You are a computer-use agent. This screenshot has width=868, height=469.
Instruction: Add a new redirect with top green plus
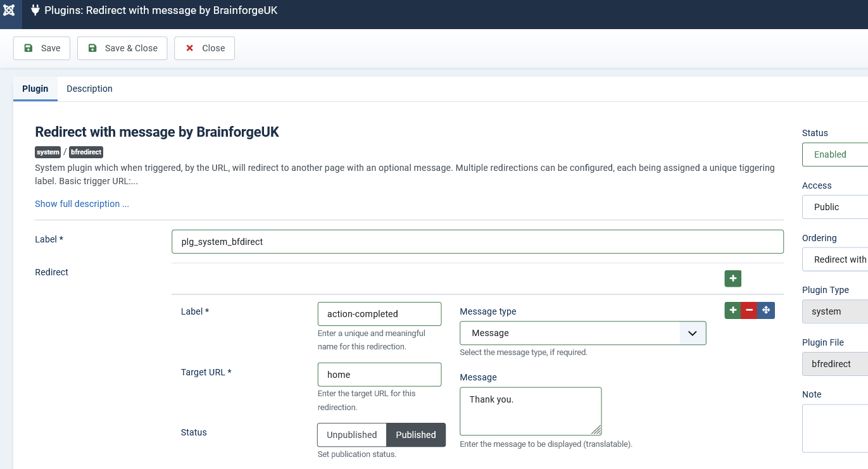(x=733, y=278)
